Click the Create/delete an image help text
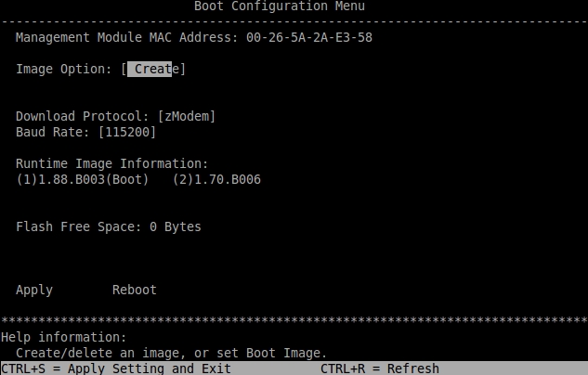 pyautogui.click(x=172, y=353)
